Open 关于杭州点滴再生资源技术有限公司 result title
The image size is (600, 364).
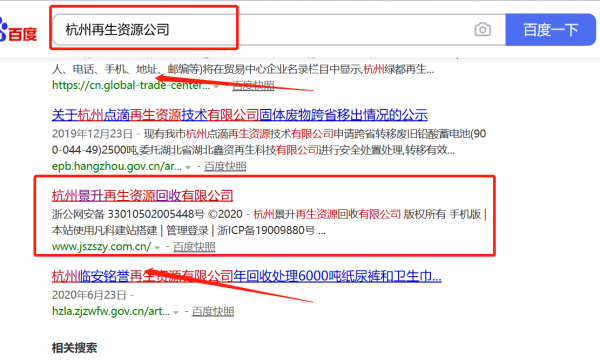click(x=240, y=115)
